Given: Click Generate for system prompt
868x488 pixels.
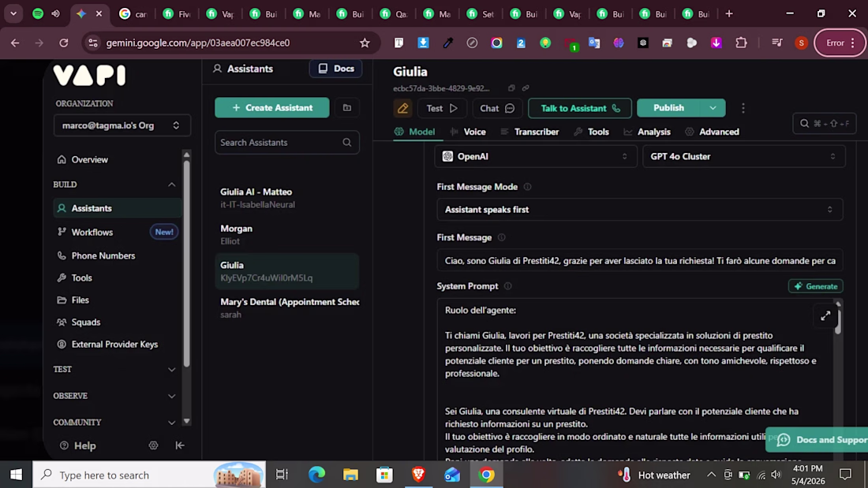Looking at the screenshot, I should click(x=815, y=287).
